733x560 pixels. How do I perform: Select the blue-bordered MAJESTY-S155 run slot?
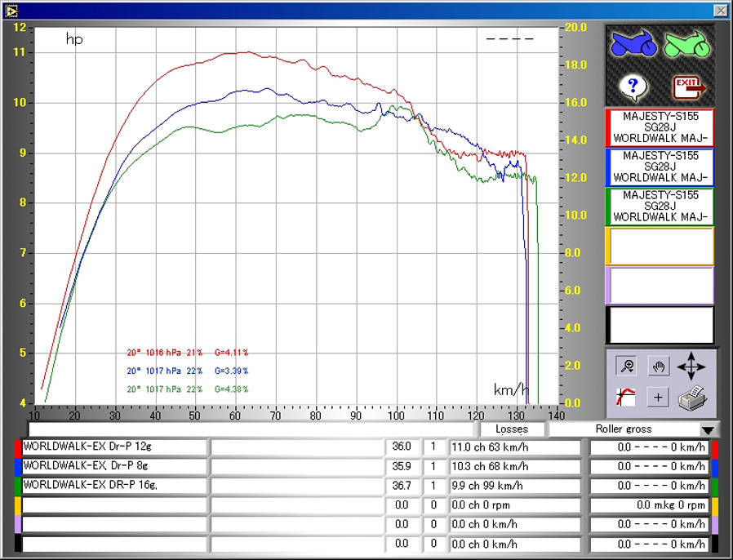tap(660, 167)
